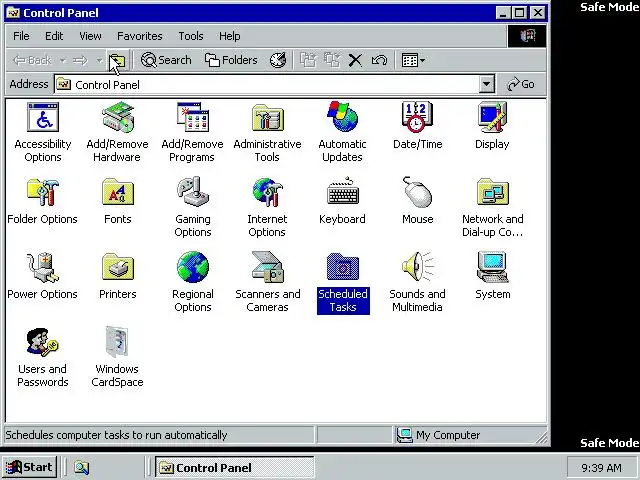Click the Delete X toolbar icon
This screenshot has height=480, width=640.
click(355, 60)
